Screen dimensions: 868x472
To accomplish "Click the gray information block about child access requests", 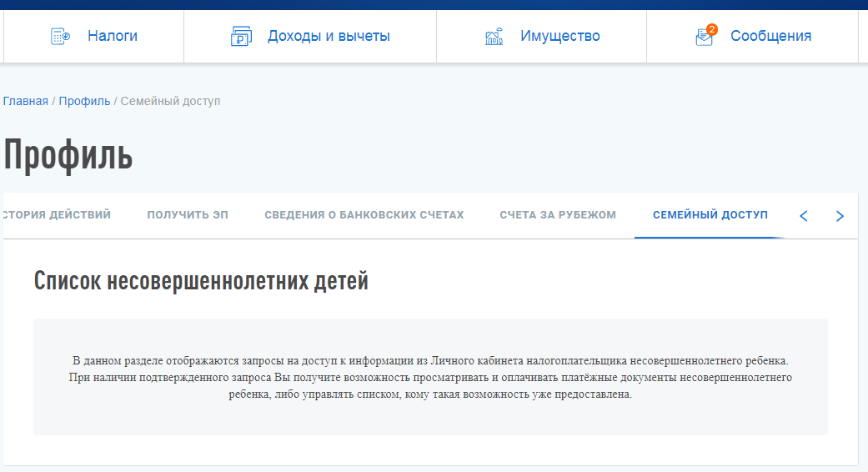I will tap(430, 377).
